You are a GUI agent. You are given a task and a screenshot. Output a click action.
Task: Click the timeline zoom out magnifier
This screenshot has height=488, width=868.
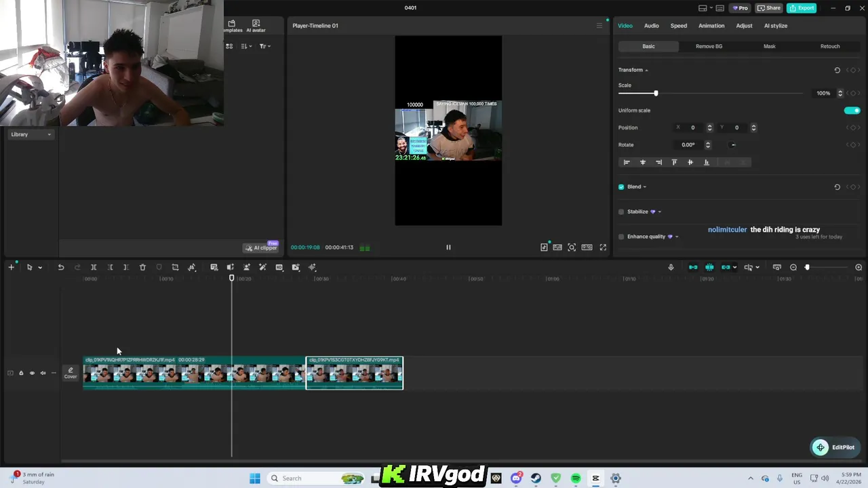coord(793,268)
